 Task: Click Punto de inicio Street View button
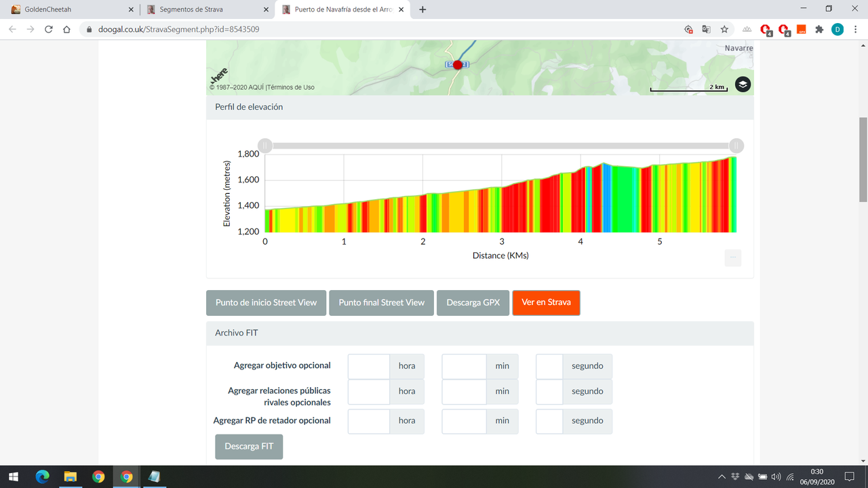coord(266,302)
